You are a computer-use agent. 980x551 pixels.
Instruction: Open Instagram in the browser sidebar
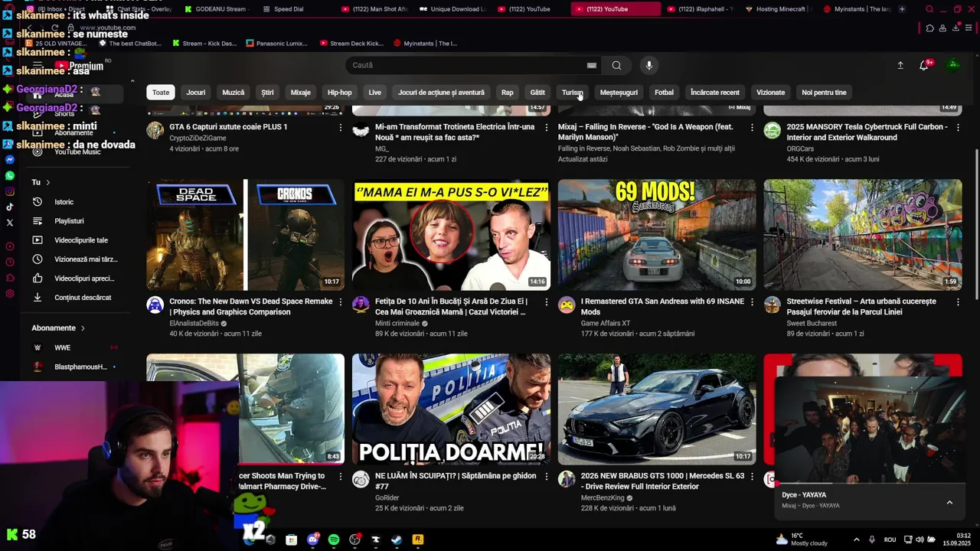[10, 191]
